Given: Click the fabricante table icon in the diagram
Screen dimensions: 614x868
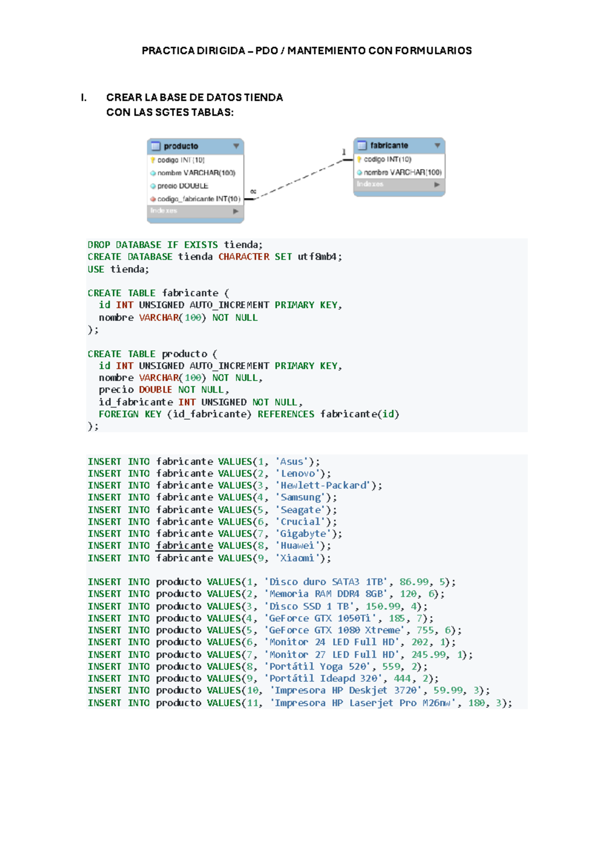Looking at the screenshot, I should pos(362,145).
